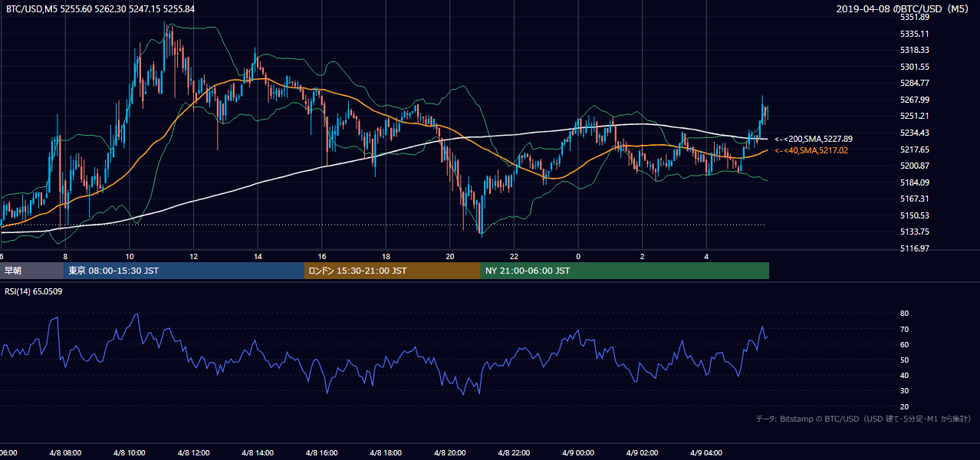The height and width of the screenshot is (460, 980).
Task: Click the '<-<40,SMA,5217.02' indicator label
Action: 811,150
